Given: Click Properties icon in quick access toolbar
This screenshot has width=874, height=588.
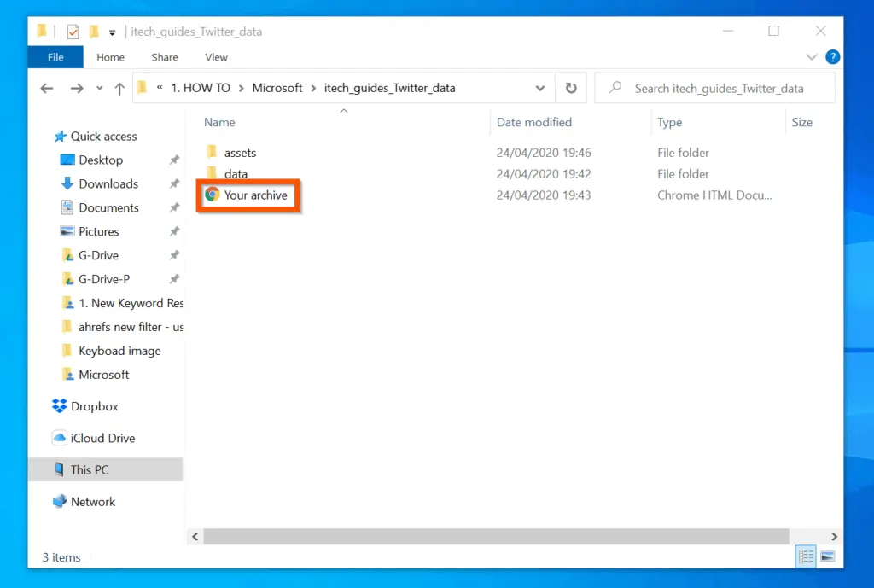Looking at the screenshot, I should [73, 32].
